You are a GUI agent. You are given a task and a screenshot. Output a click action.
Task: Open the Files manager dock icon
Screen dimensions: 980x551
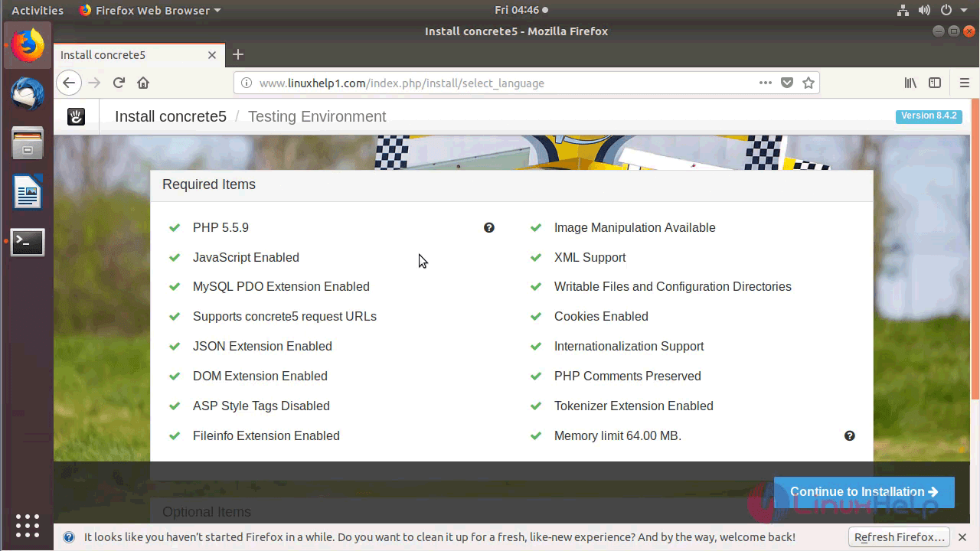(x=28, y=143)
